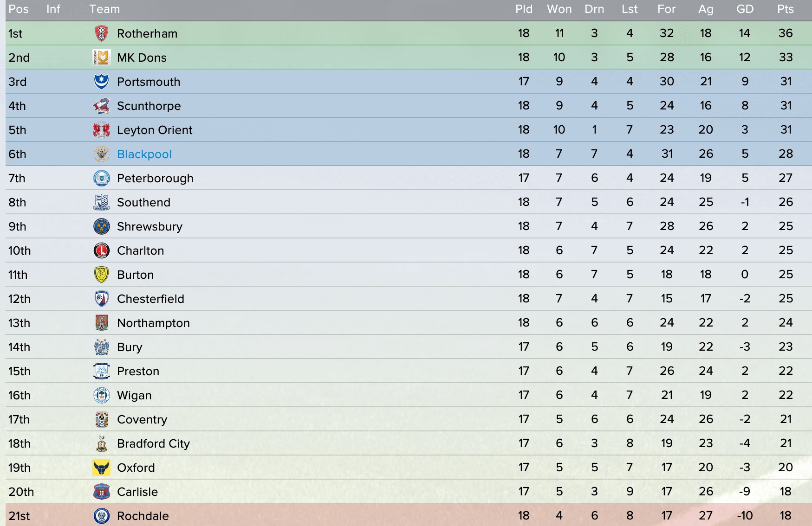Select the Scunthorpe team name
Image resolution: width=812 pixels, height=526 pixels.
pos(149,106)
